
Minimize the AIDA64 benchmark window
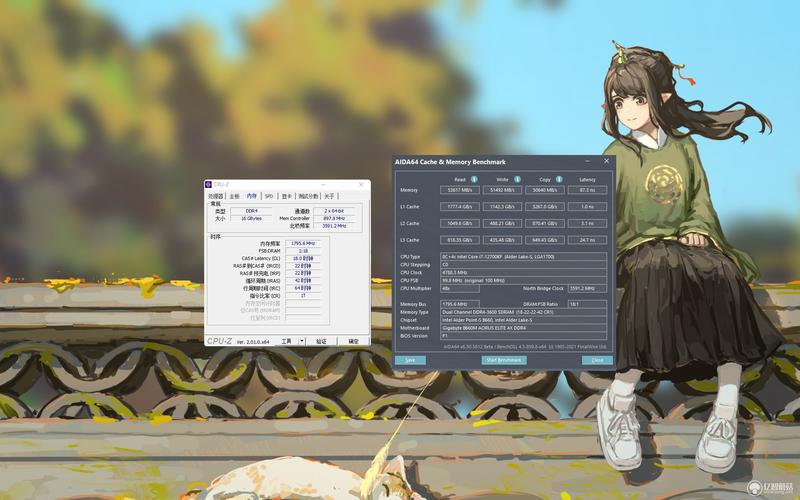[588, 161]
